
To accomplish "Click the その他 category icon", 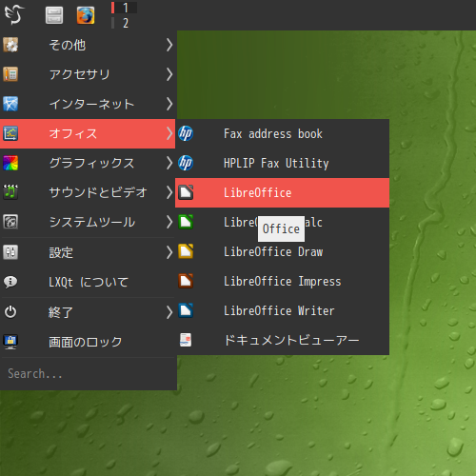I will [x=10, y=45].
